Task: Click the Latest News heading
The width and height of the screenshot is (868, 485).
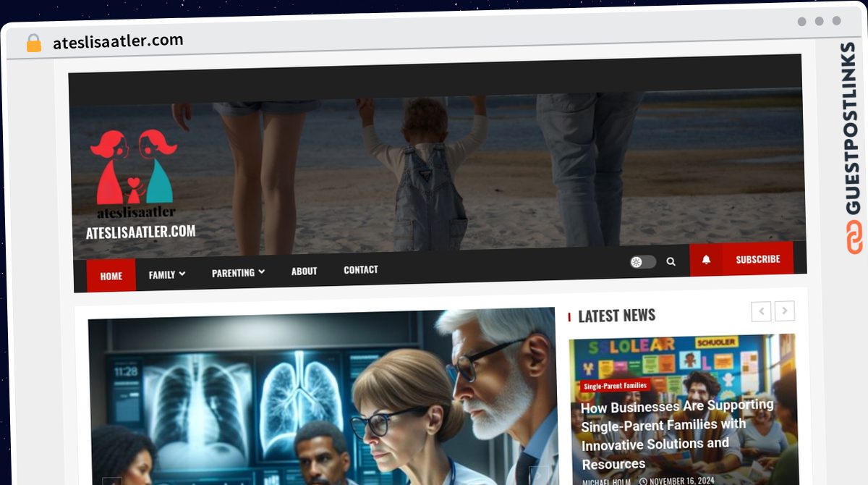Action: click(x=616, y=316)
